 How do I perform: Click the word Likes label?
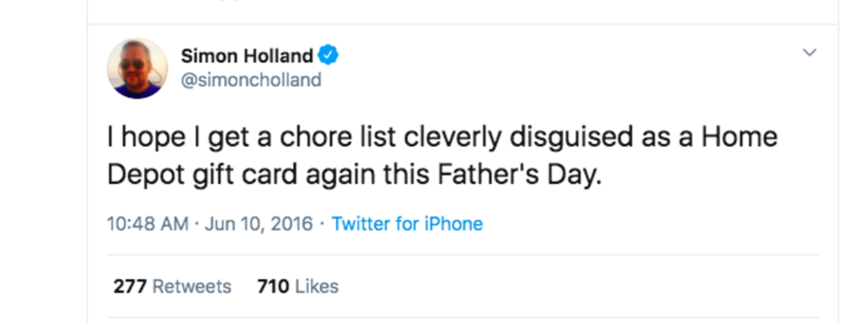[x=317, y=286]
